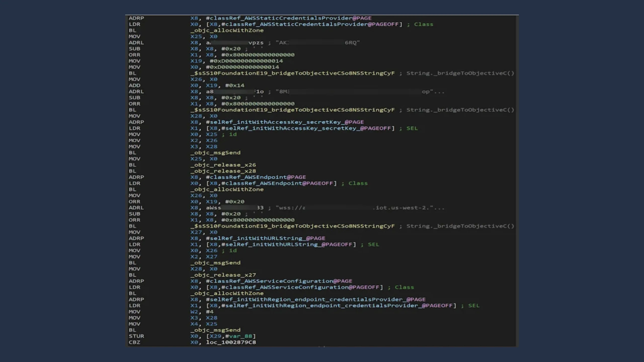Click the _objc_release_x26 call target
Image resolution: width=644 pixels, height=362 pixels.
coord(223,165)
